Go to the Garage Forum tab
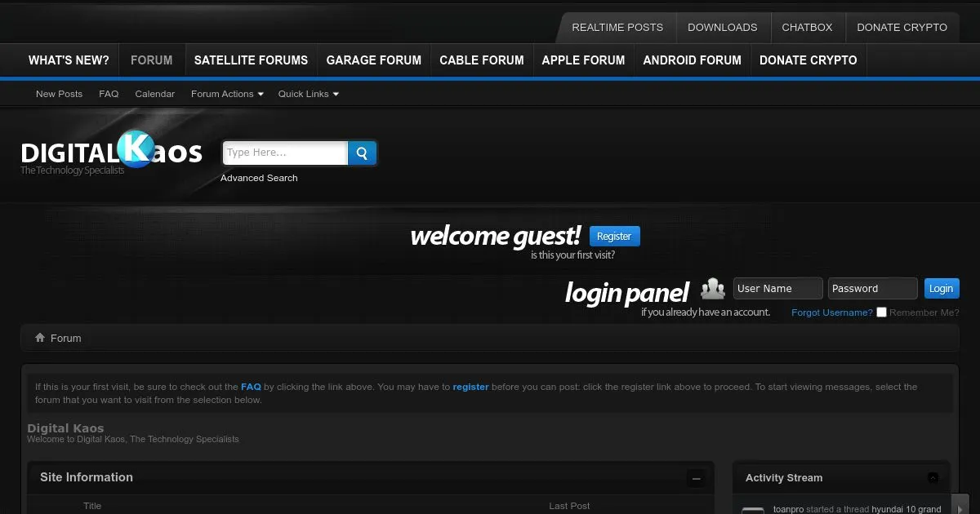 point(374,60)
